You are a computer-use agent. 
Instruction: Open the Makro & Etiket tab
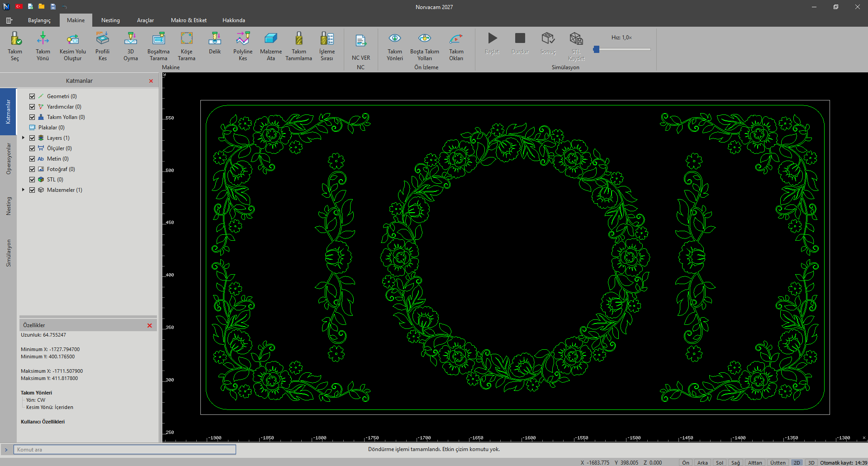189,20
